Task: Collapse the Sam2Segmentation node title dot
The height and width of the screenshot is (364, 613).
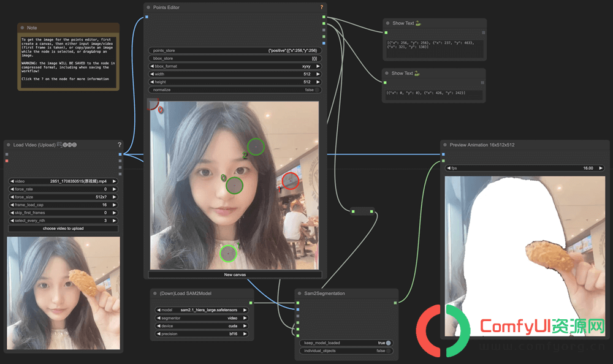Action: [x=300, y=294]
